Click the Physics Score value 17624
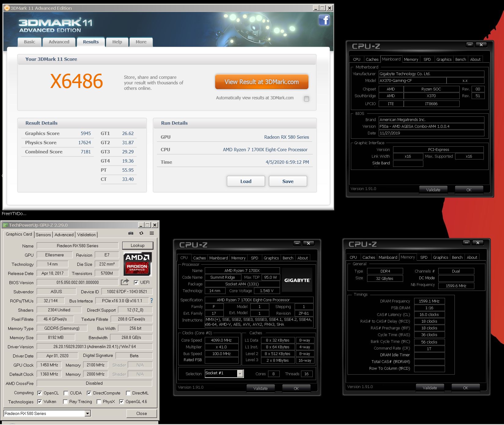The width and height of the screenshot is (504, 425). point(85,143)
